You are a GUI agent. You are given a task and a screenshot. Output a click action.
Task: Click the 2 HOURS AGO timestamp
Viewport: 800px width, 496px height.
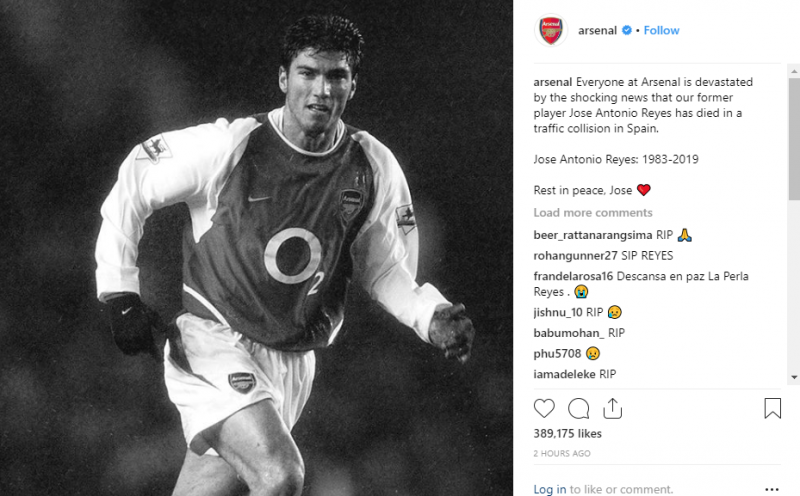561,454
